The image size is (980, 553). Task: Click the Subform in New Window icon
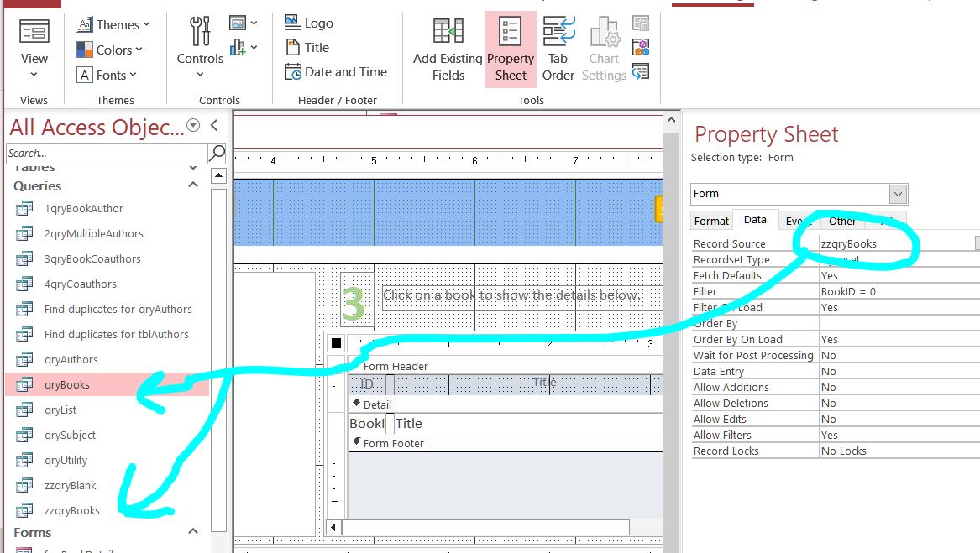[x=641, y=23]
